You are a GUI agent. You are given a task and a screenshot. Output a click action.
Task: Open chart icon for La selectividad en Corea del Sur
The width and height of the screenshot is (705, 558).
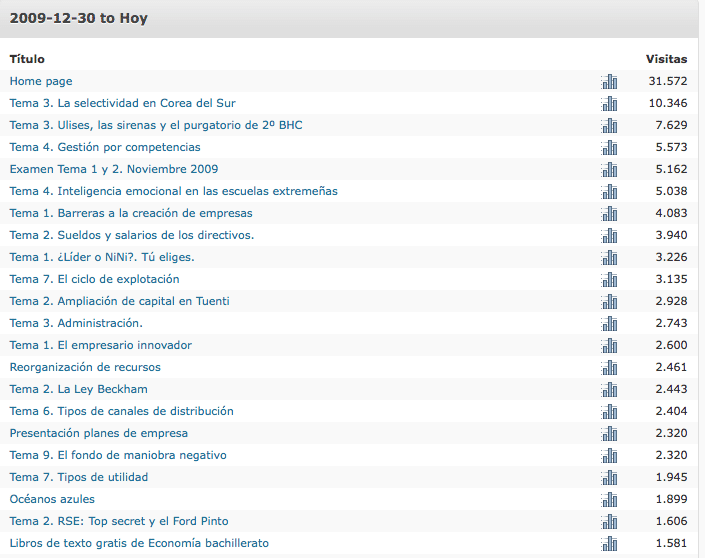[x=609, y=103]
